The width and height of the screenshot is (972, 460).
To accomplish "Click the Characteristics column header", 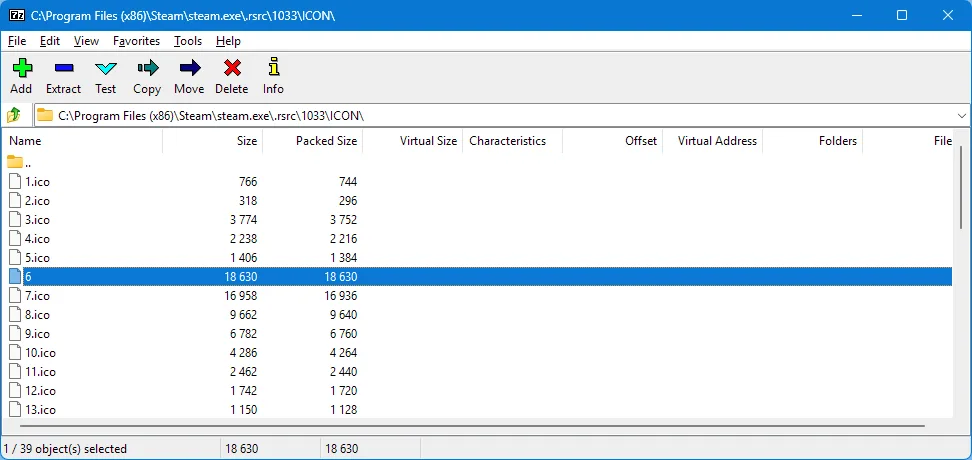I will click(512, 141).
